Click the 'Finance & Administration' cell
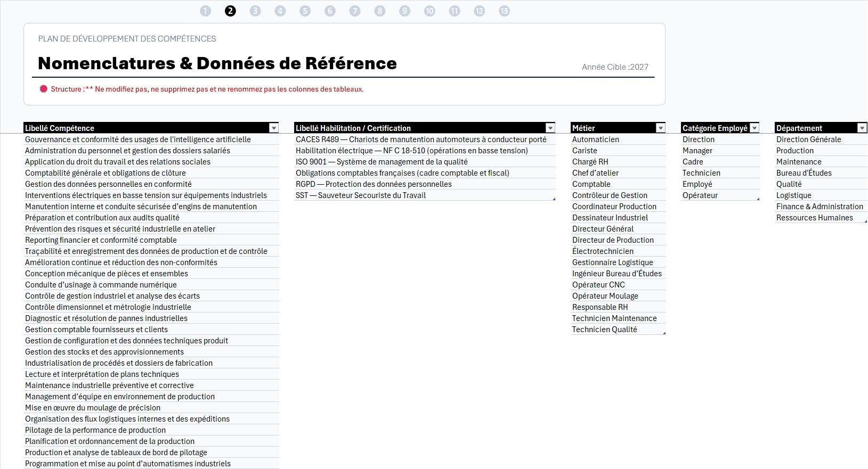The height and width of the screenshot is (469, 868). click(821, 207)
